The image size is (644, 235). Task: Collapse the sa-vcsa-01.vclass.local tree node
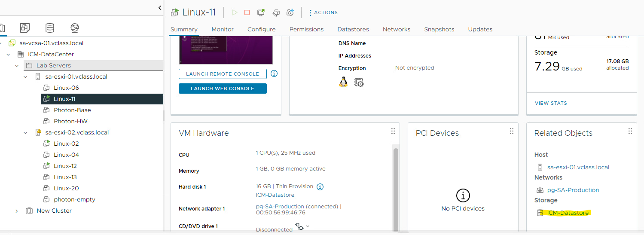[x=1, y=43]
